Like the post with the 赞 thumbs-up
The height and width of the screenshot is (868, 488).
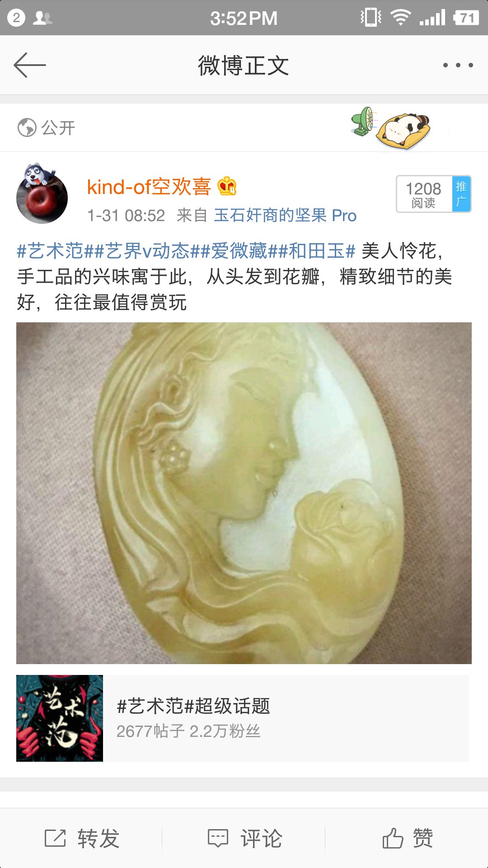[x=408, y=838]
